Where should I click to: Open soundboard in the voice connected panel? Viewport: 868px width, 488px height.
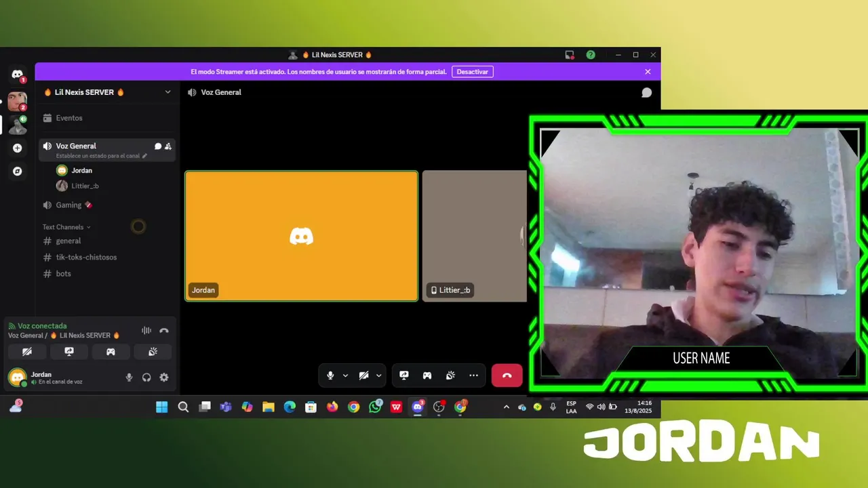pyautogui.click(x=153, y=352)
